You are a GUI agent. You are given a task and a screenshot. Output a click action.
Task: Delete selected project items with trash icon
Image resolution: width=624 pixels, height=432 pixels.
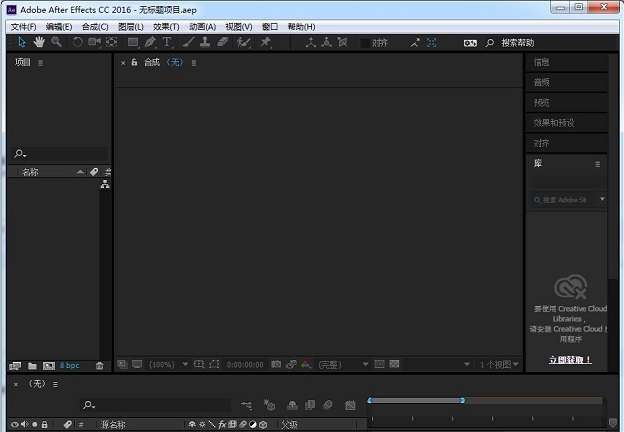99,366
